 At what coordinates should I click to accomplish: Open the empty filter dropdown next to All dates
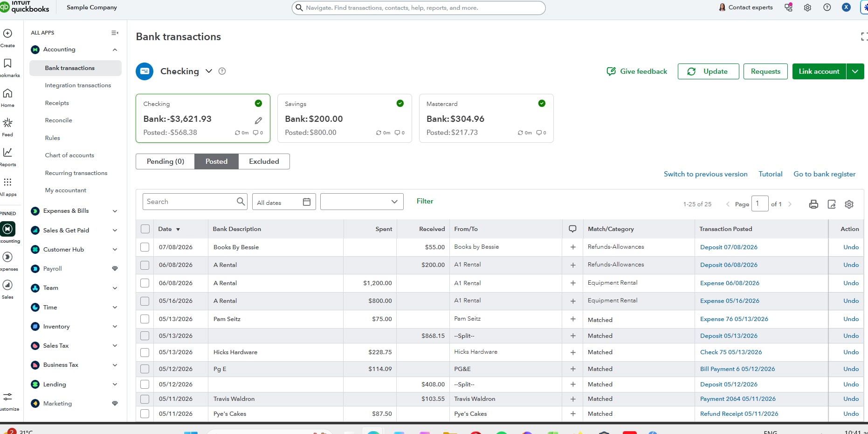click(362, 202)
